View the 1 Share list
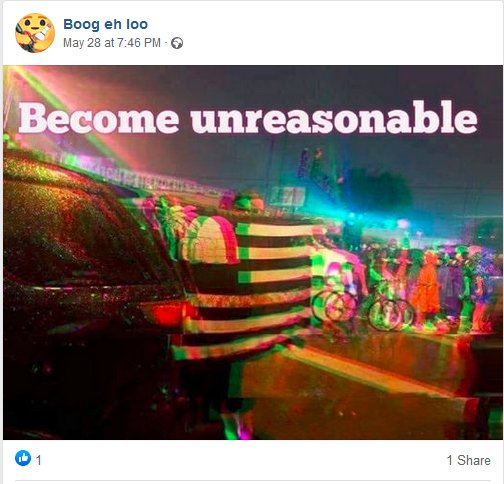Viewport: 504px width, 484px height. 468,460
